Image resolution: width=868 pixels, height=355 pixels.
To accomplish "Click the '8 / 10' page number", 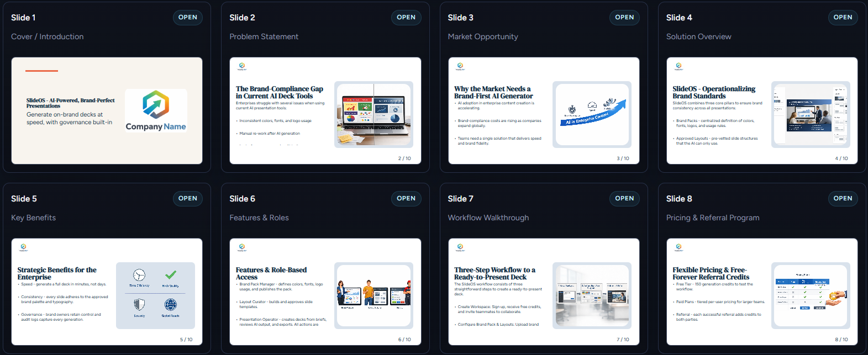I will point(841,340).
